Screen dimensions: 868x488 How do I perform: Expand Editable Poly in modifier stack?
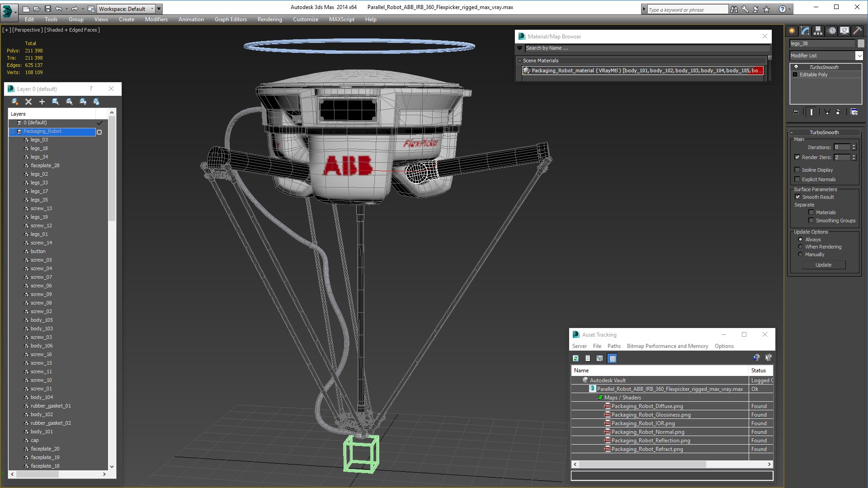[x=795, y=75]
